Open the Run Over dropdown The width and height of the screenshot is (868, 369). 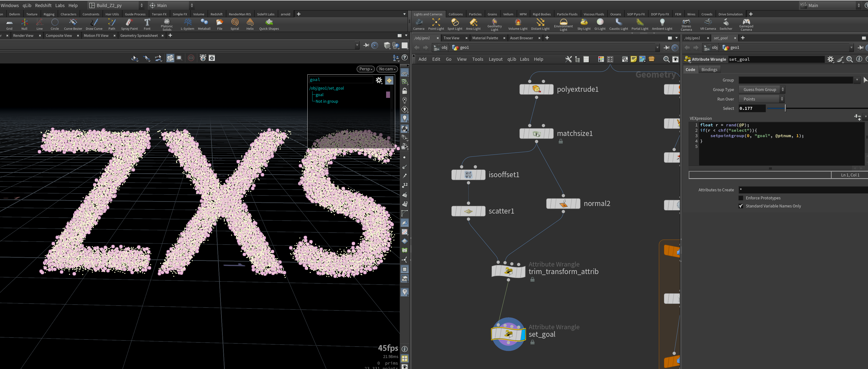[x=761, y=99]
